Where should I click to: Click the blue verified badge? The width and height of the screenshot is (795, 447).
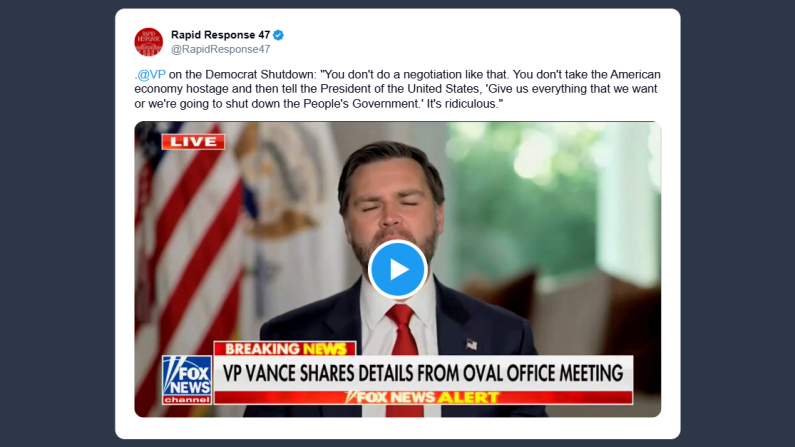pos(279,35)
